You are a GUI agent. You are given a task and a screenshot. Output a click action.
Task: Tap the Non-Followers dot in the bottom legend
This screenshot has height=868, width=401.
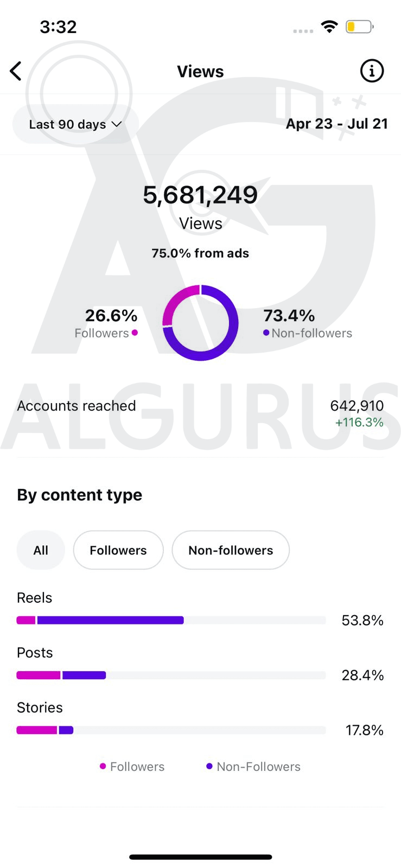pos(209,767)
